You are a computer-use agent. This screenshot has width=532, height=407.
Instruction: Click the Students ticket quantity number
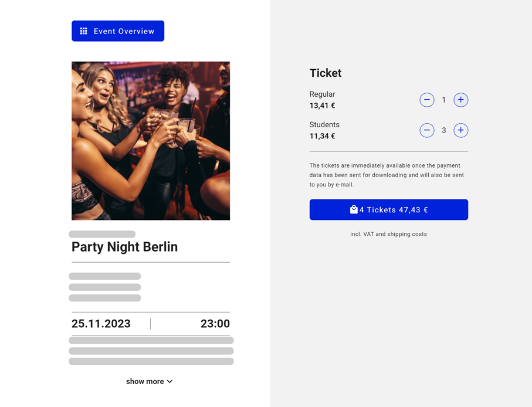click(444, 131)
